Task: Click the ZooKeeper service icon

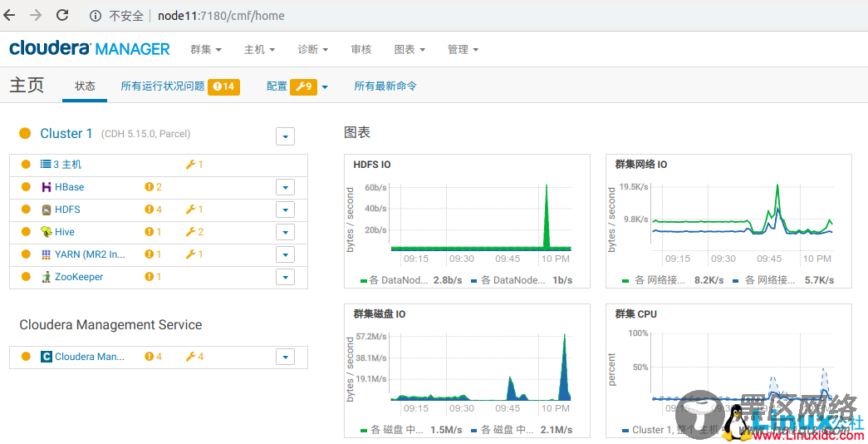Action: 47,277
